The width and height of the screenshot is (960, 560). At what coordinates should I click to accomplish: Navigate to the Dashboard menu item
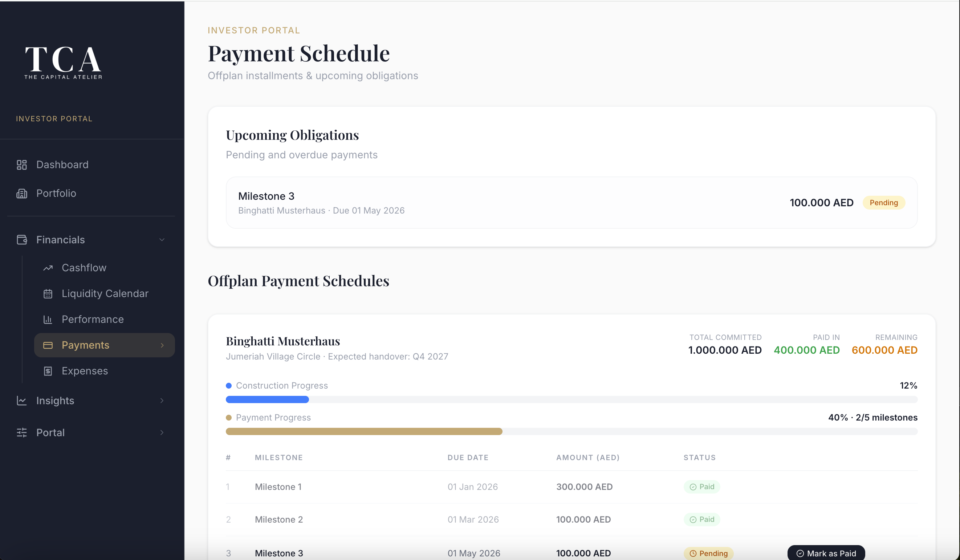[62, 165]
